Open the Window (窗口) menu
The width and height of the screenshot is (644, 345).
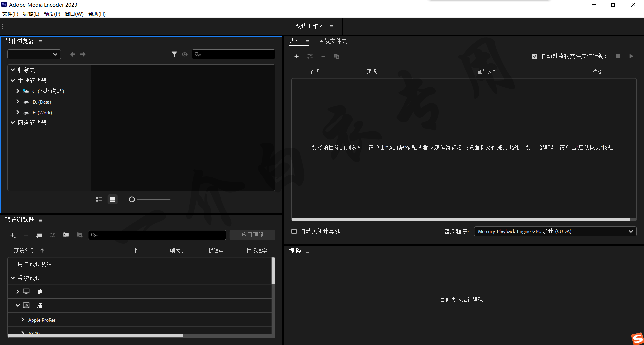(74, 14)
